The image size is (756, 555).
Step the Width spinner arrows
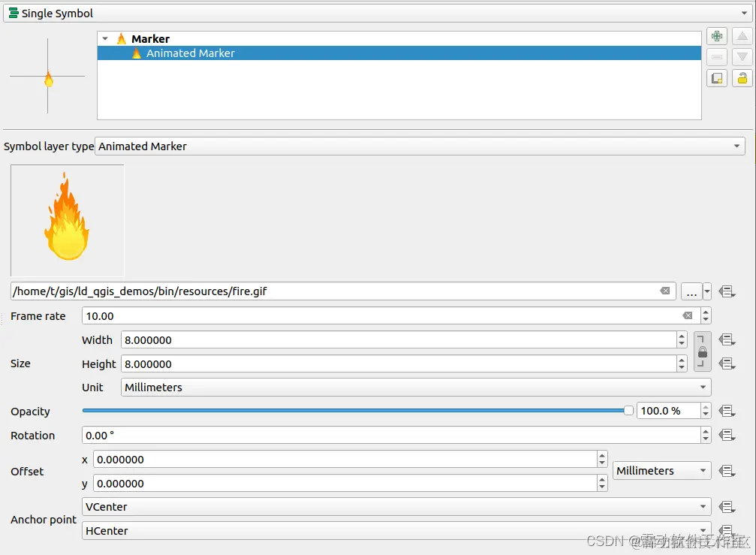681,340
